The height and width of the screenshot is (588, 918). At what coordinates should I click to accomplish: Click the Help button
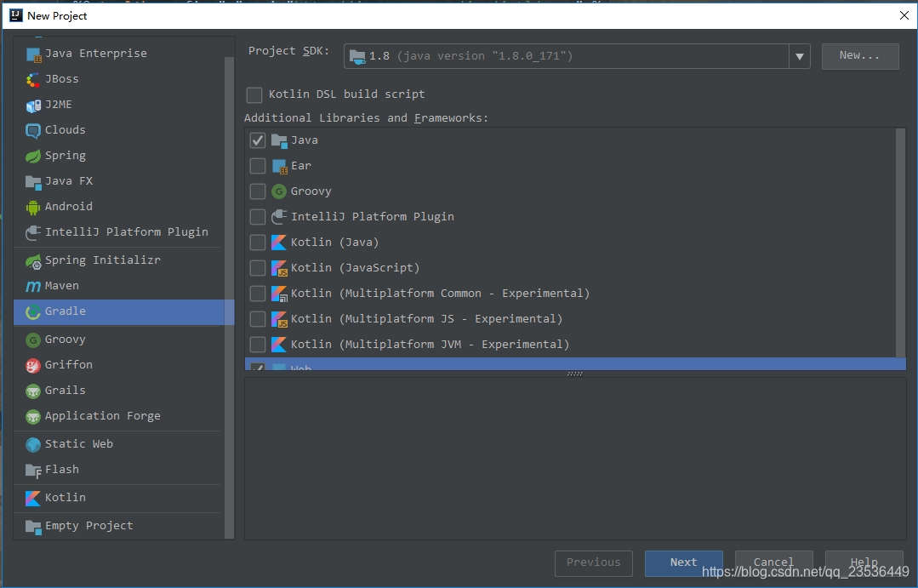point(864,562)
